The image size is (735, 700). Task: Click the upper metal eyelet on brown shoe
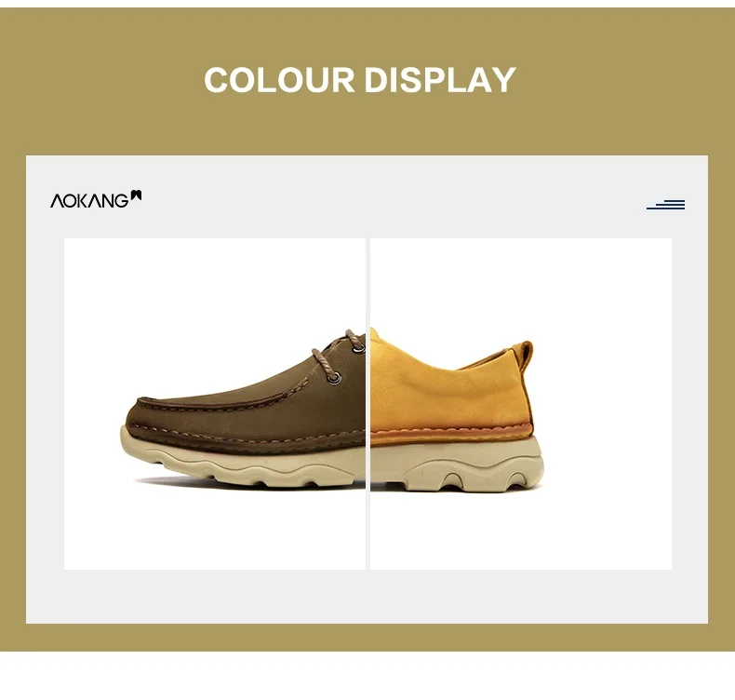pyautogui.click(x=358, y=348)
